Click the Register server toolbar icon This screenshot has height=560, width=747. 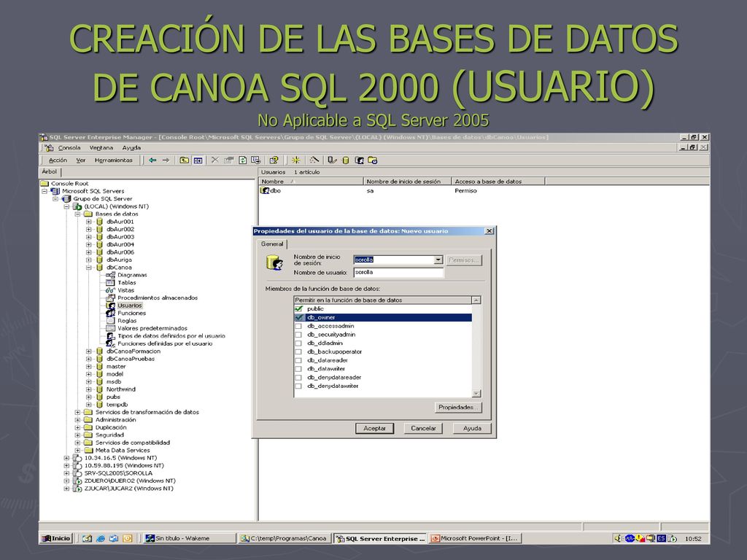[x=332, y=160]
